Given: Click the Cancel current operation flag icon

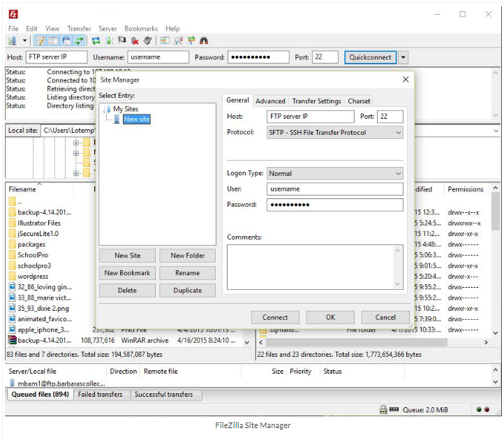Looking at the screenshot, I should tap(122, 41).
